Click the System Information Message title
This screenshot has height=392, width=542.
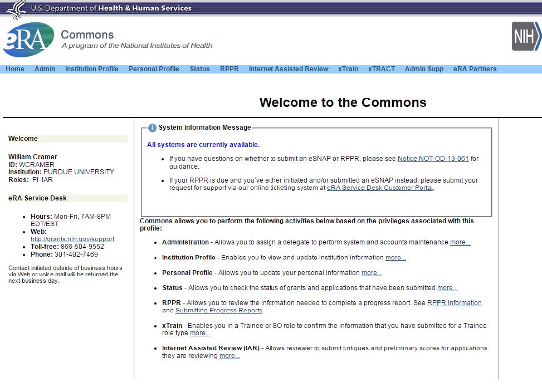click(x=204, y=128)
